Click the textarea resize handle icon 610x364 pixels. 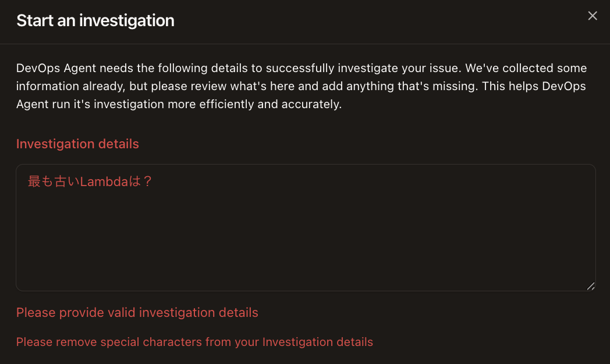tap(591, 286)
